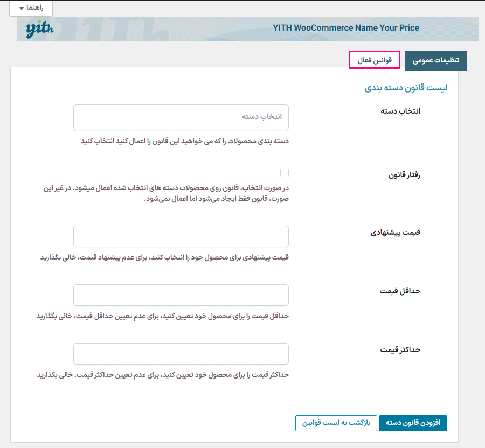Click the لیست قانون دسته بندی heading

406,88
